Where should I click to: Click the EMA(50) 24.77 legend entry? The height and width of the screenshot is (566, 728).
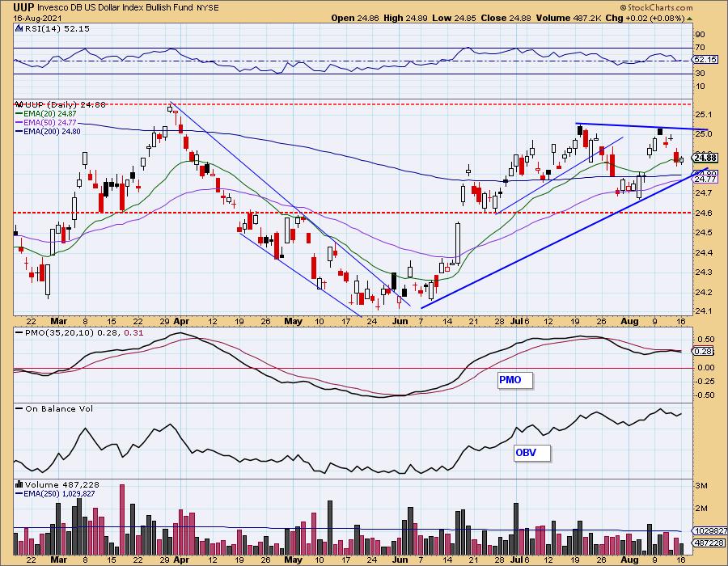(46, 122)
